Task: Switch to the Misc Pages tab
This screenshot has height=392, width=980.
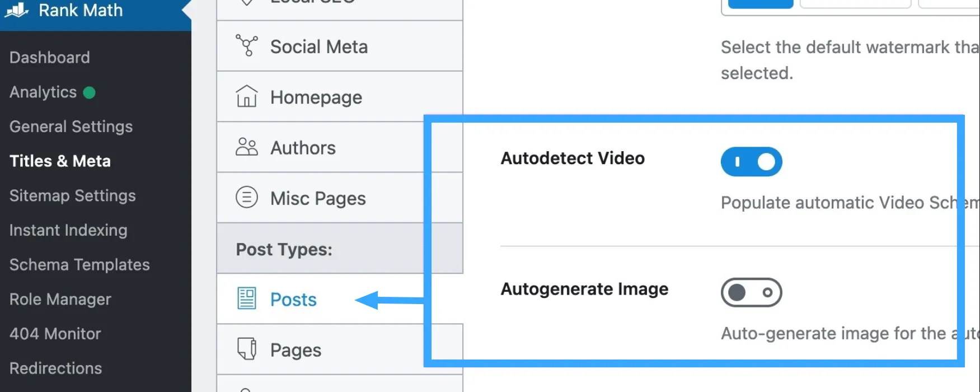Action: coord(318,198)
